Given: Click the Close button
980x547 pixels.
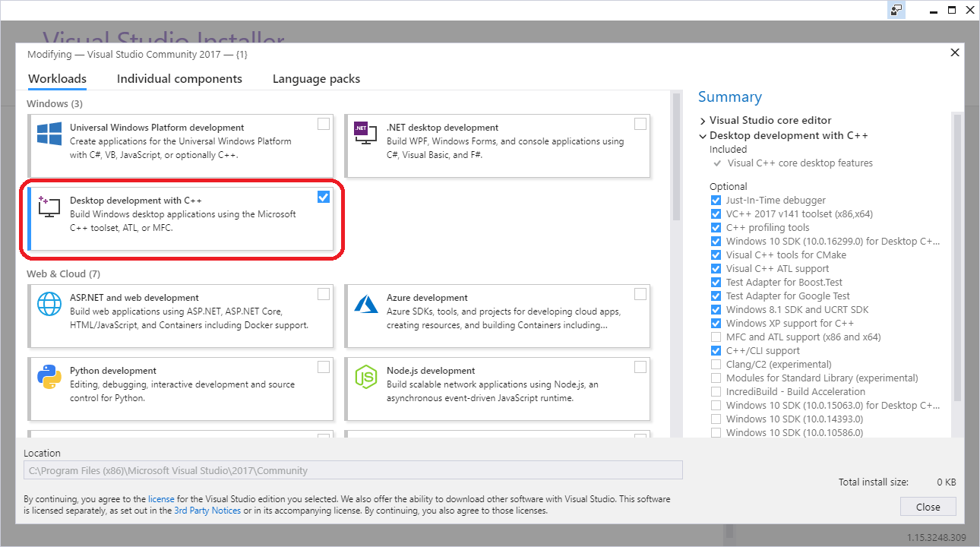Looking at the screenshot, I should tap(928, 507).
